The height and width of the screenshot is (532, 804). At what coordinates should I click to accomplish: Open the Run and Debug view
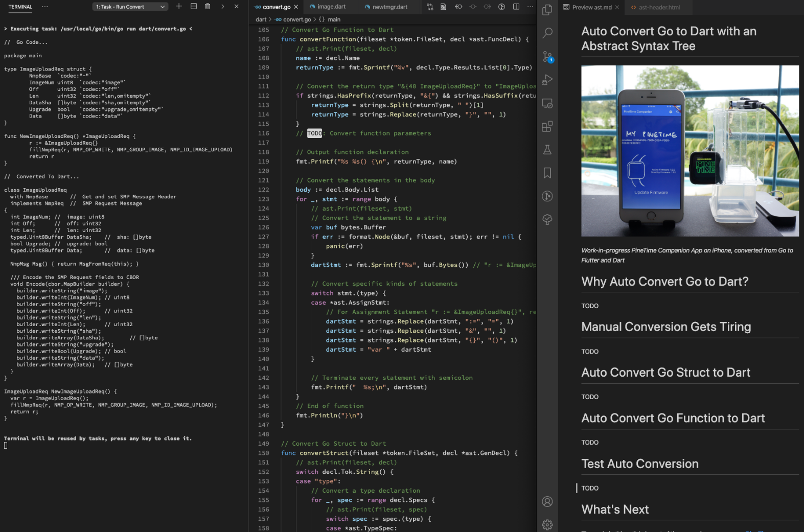(547, 80)
